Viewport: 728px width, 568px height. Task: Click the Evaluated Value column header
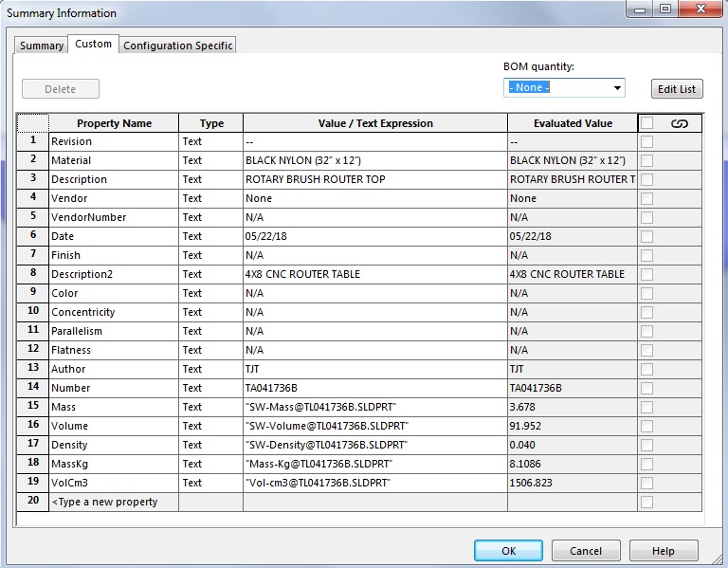tap(573, 123)
